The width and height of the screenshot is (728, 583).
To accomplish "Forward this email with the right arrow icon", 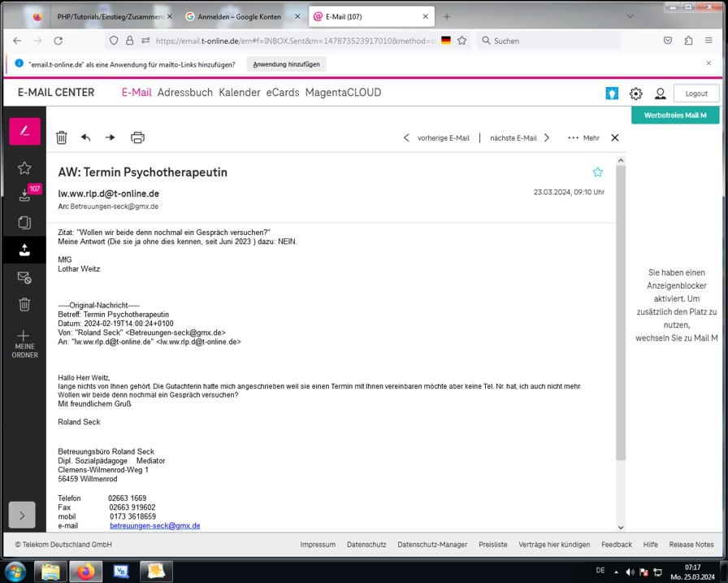I will [110, 137].
